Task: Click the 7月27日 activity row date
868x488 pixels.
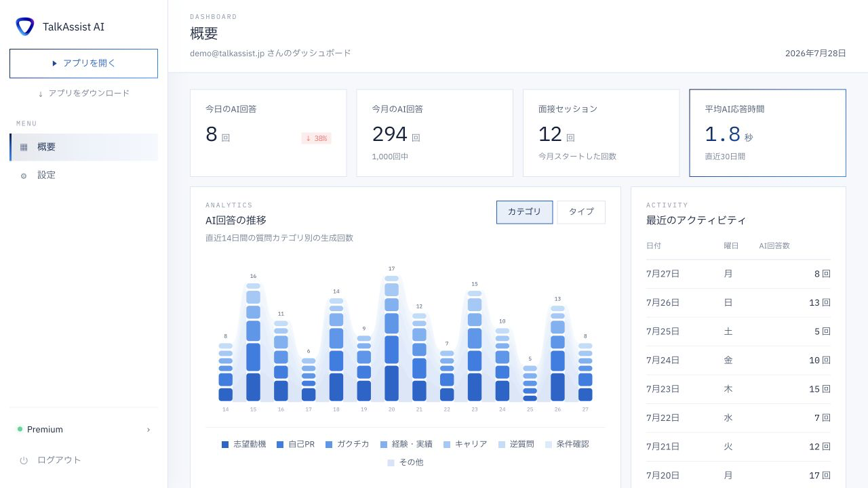Action: tap(663, 274)
